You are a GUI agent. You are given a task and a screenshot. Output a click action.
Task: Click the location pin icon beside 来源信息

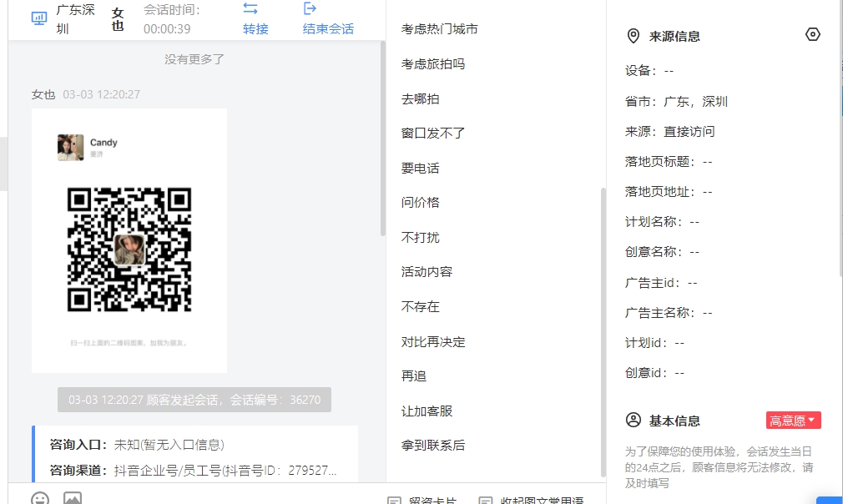pos(634,36)
